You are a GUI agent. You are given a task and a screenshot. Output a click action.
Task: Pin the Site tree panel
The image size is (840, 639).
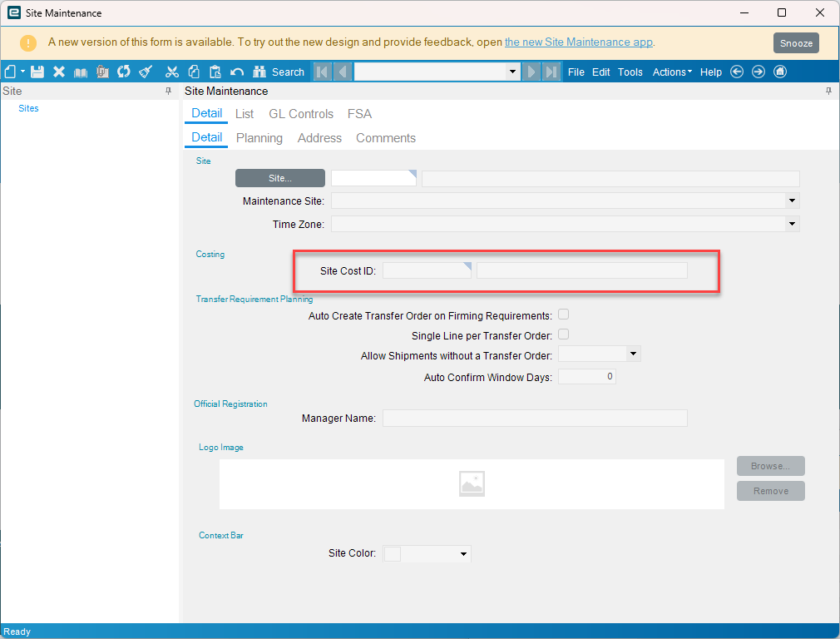pos(168,92)
